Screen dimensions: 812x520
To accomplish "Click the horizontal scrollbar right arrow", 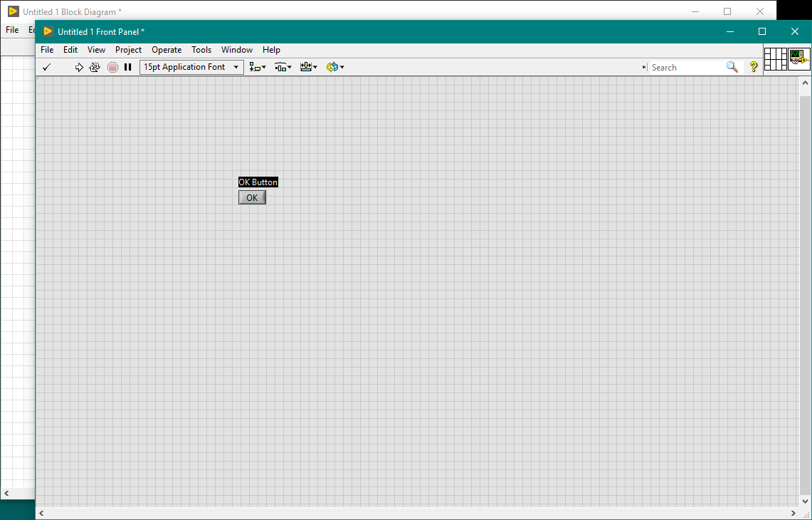I will click(793, 513).
